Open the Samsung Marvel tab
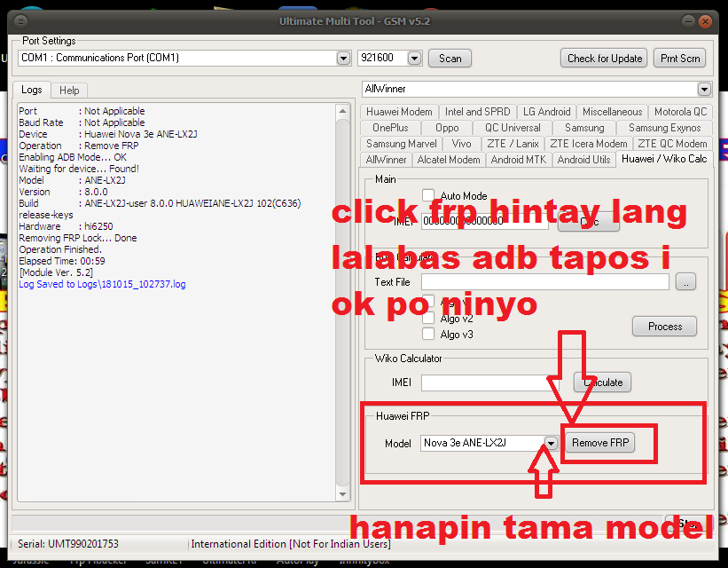Image resolution: width=728 pixels, height=568 pixels. [401, 144]
